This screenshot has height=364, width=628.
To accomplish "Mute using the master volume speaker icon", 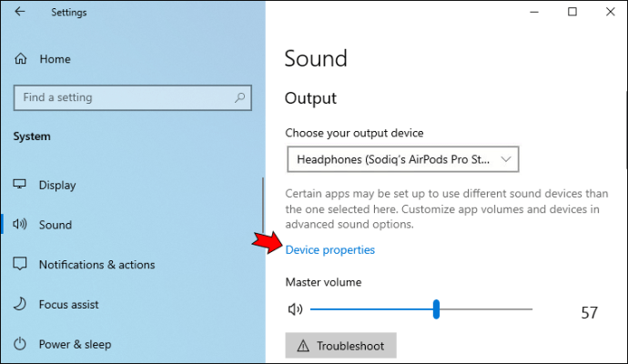I will pos(295,309).
